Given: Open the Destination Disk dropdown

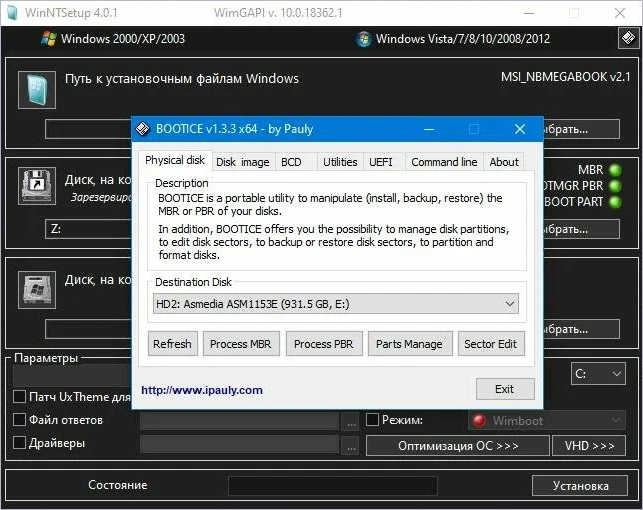Looking at the screenshot, I should [336, 303].
